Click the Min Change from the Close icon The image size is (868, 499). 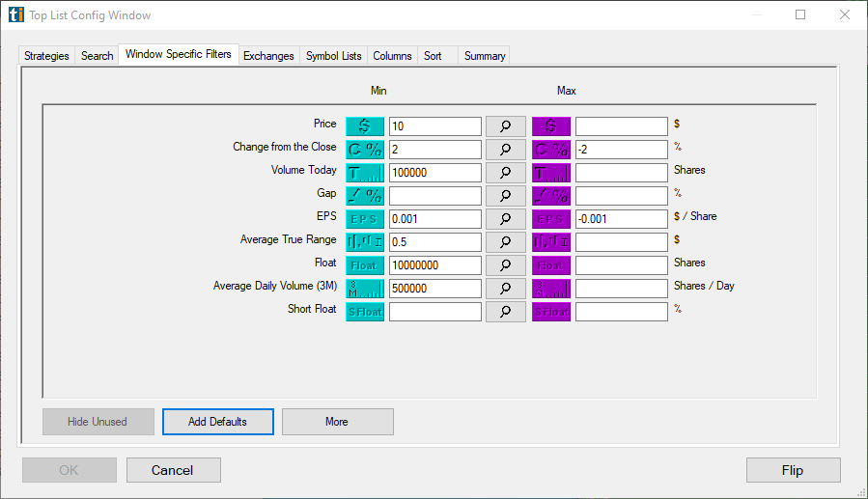(365, 150)
